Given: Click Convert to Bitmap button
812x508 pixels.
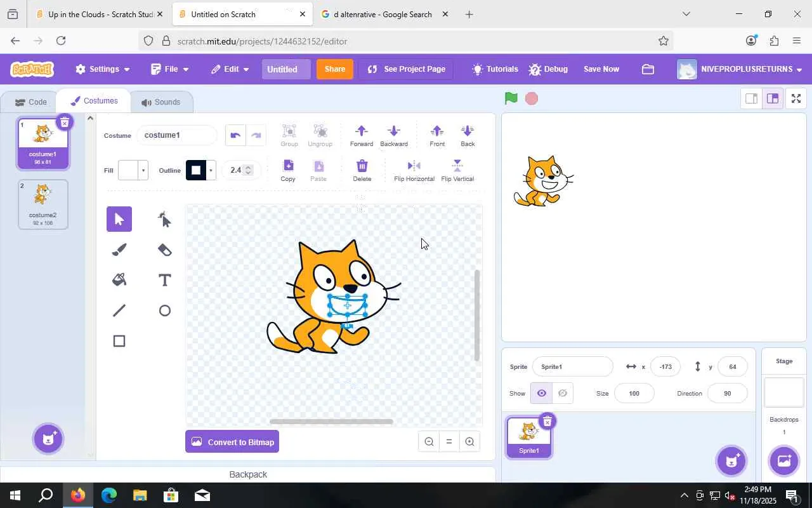Looking at the screenshot, I should (x=232, y=442).
